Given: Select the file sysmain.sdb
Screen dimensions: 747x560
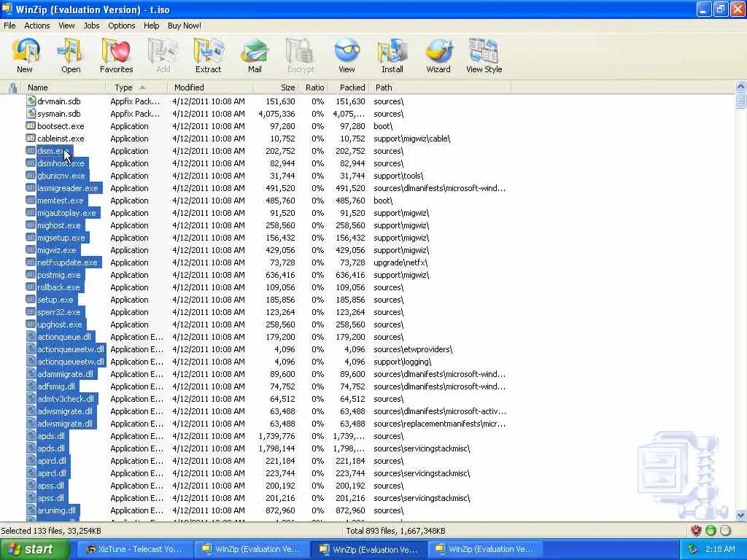Looking at the screenshot, I should click(58, 114).
